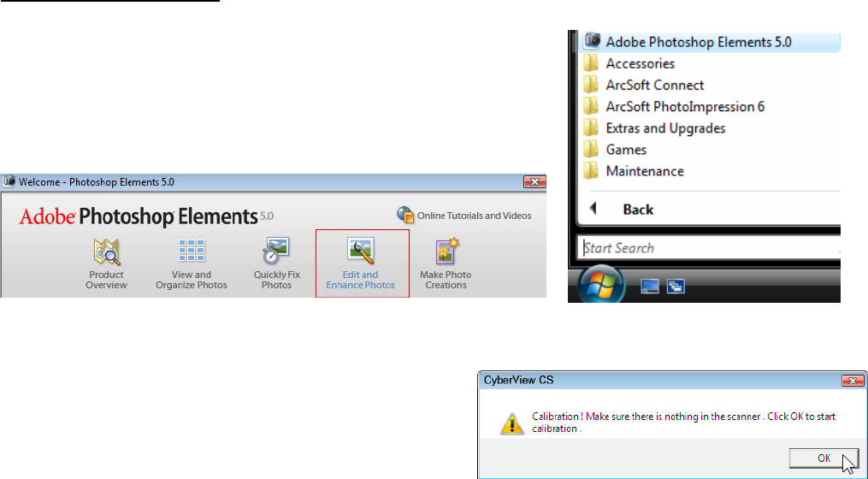
Task: Click the Start Search input field
Action: coord(710,248)
